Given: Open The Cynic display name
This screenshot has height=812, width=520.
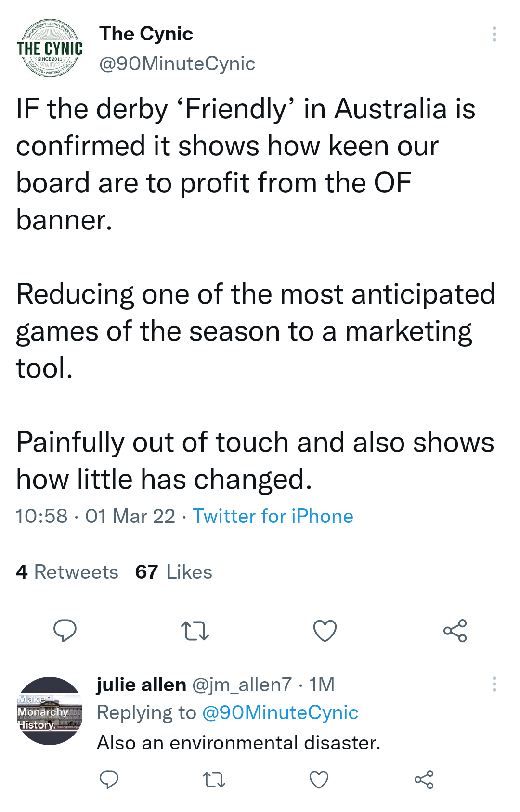Looking at the screenshot, I should [x=146, y=34].
